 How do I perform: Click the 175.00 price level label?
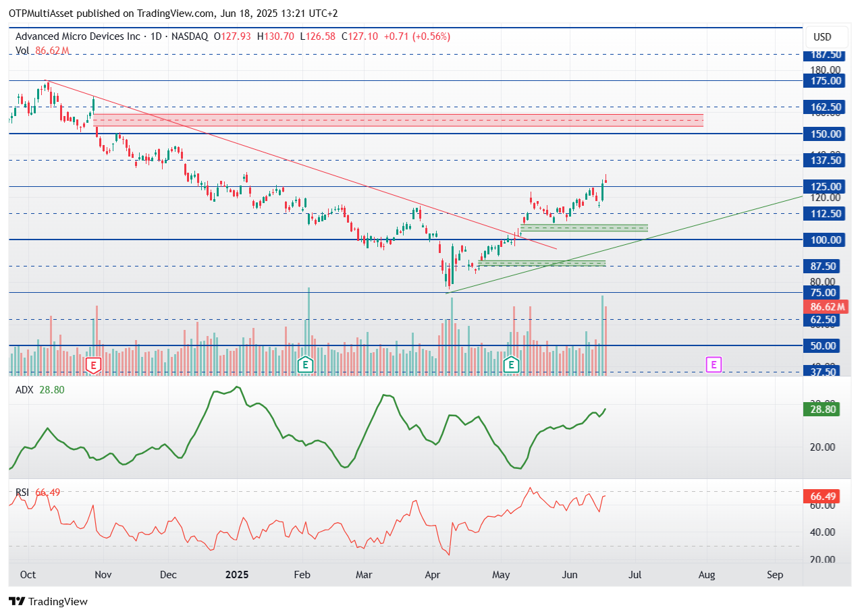[x=826, y=81]
